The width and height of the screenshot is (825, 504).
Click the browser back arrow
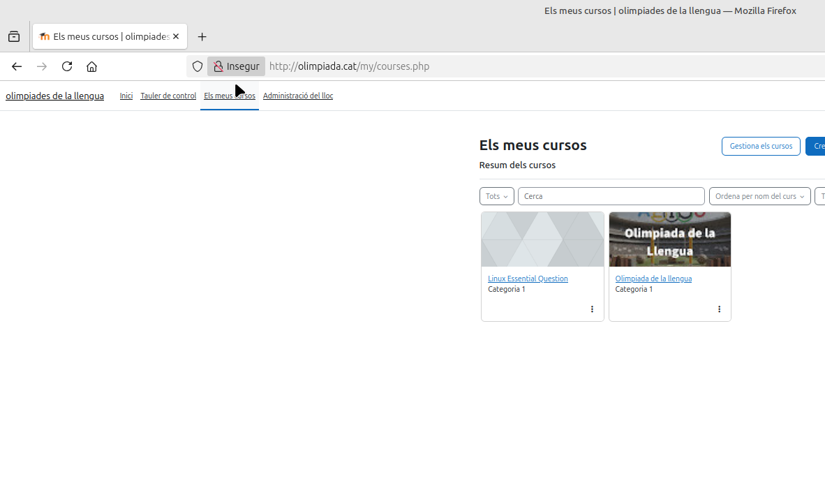pos(17,66)
